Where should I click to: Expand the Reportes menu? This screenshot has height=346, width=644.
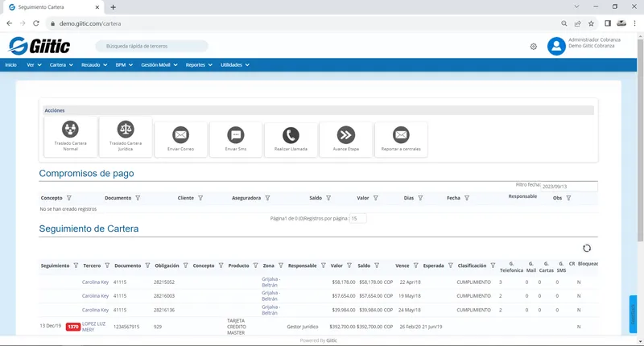coord(199,65)
